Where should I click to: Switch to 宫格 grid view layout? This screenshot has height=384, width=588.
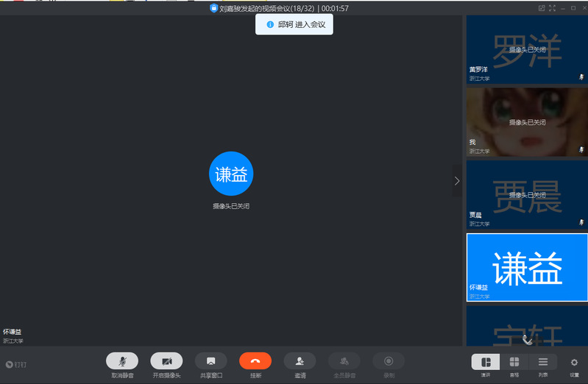(x=514, y=362)
